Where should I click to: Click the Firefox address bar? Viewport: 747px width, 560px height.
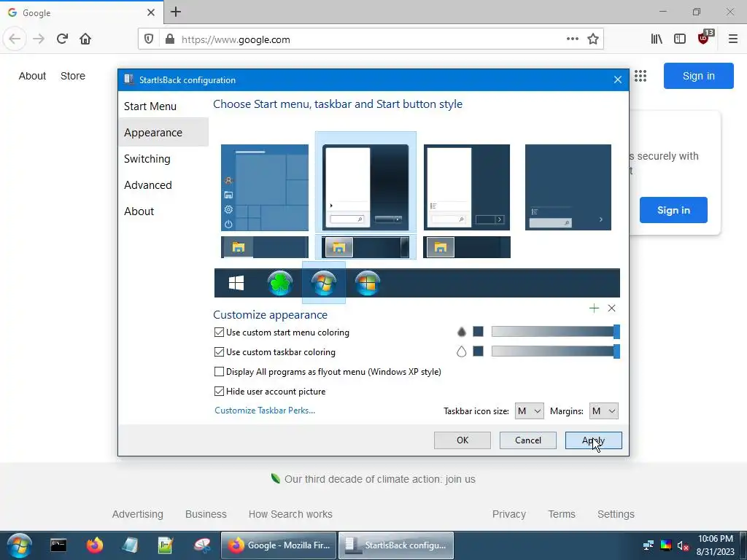(x=371, y=39)
